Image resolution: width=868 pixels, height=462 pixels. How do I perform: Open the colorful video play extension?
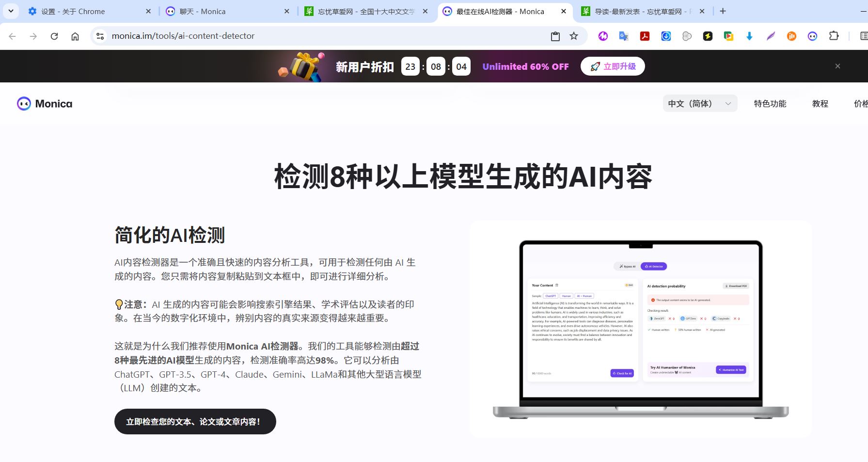pos(728,36)
